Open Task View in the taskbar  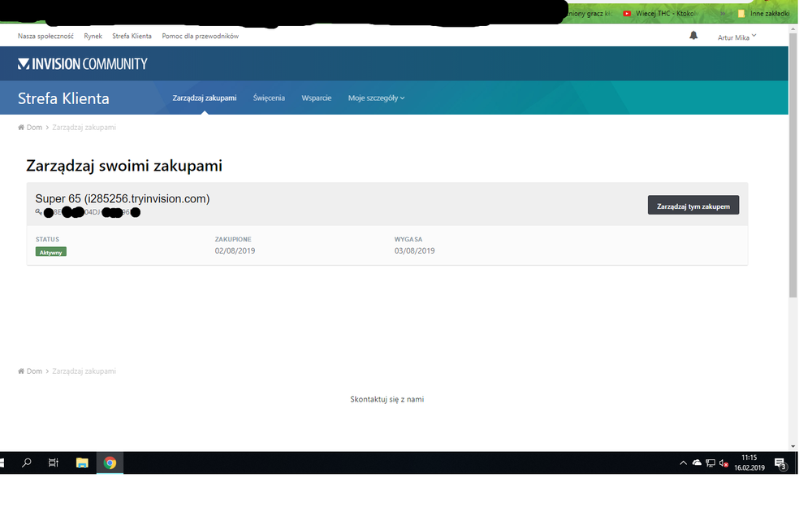pyautogui.click(x=54, y=462)
